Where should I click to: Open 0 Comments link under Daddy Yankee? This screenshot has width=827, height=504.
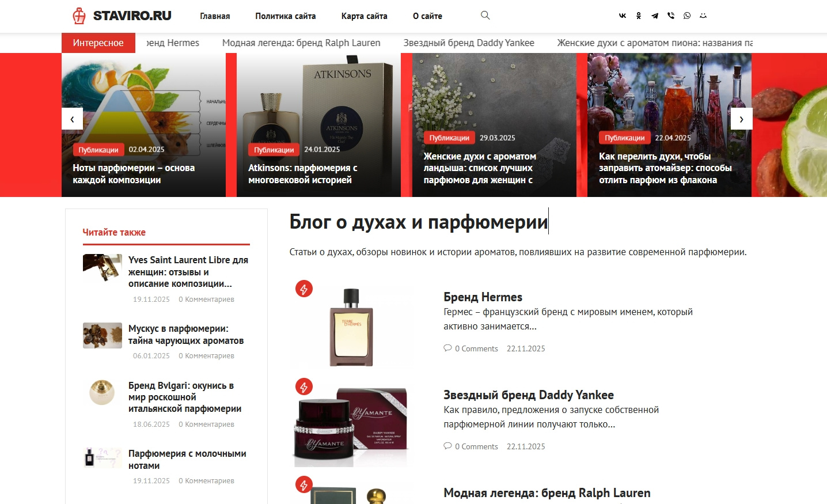point(476,446)
